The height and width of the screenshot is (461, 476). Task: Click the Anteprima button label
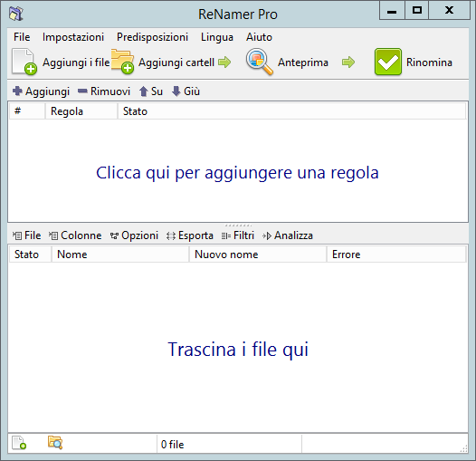coord(303,62)
